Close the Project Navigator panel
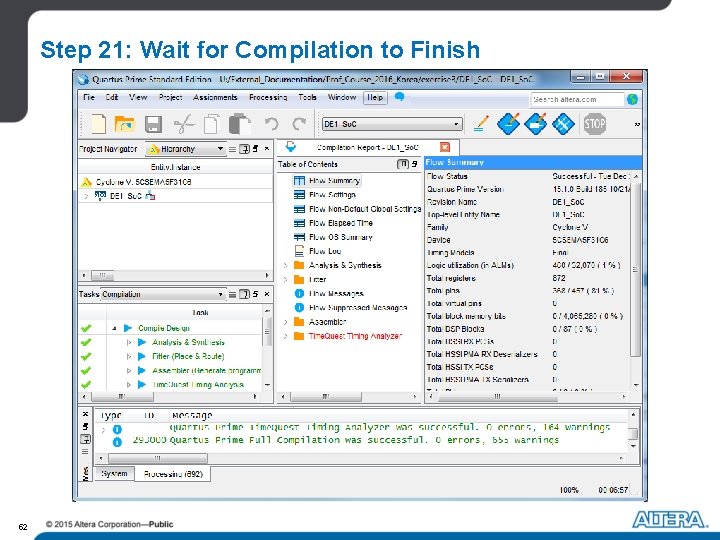The height and width of the screenshot is (540, 720). tap(267, 149)
